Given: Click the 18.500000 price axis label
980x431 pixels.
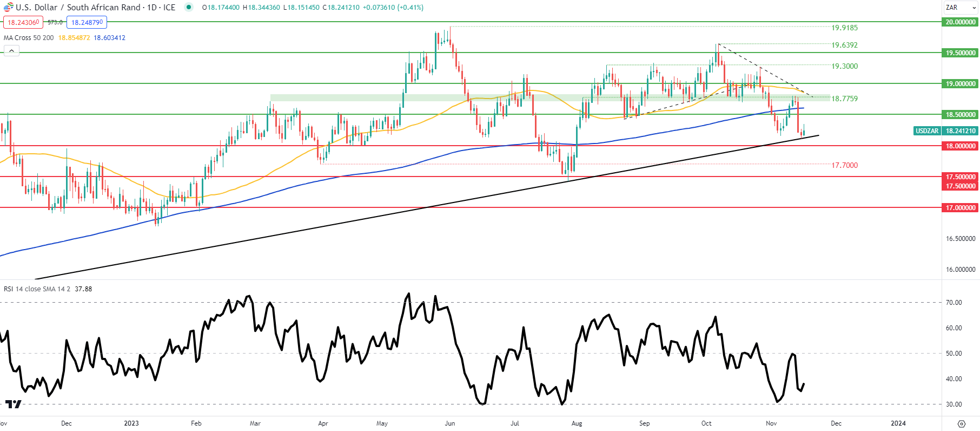Looking at the screenshot, I should point(961,115).
